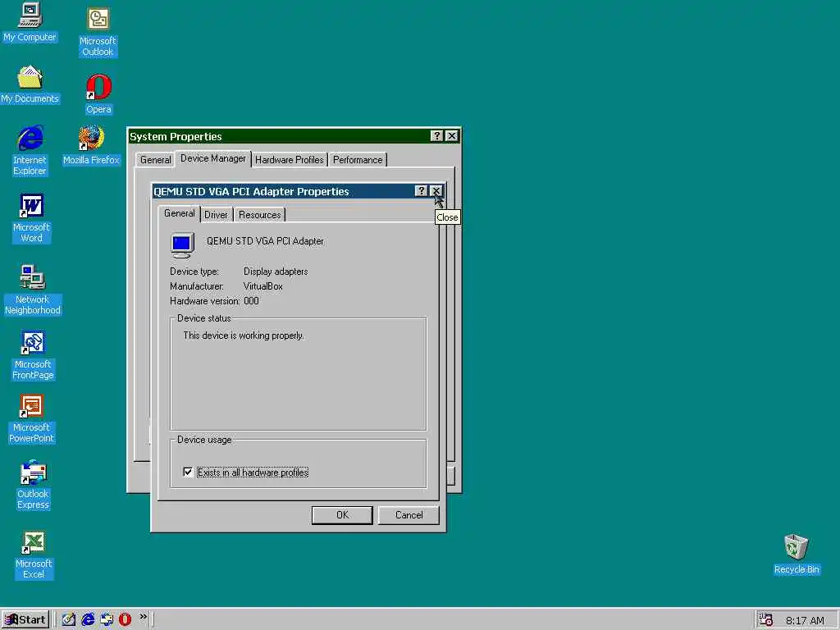Click Internet Explorer quick launch icon
This screenshot has width=840, height=630.
coord(88,619)
